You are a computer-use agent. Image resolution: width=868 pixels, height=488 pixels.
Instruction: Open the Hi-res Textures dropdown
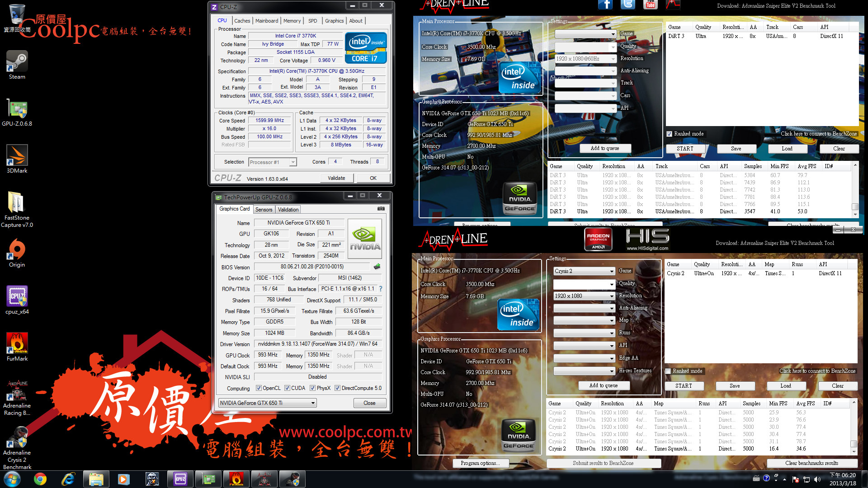tap(584, 371)
